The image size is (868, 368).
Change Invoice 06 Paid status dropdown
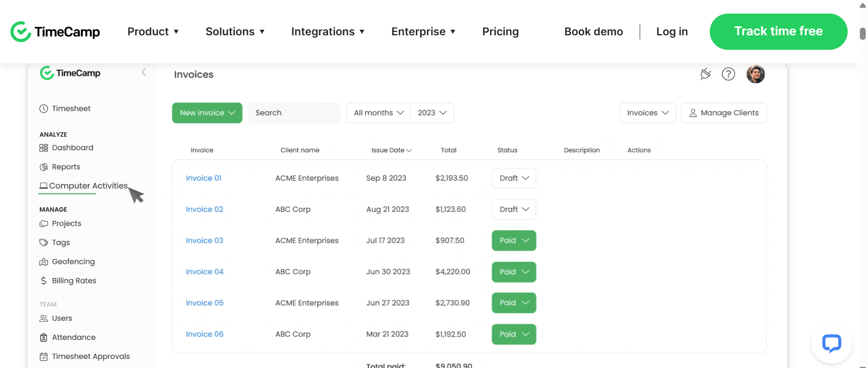(x=514, y=334)
